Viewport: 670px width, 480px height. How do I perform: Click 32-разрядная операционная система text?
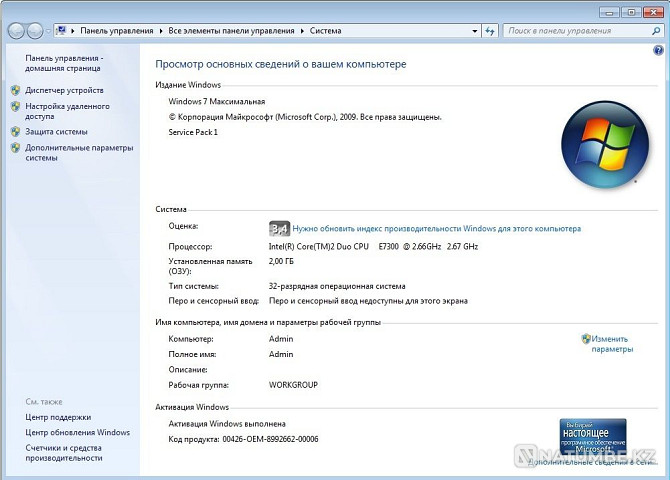pos(337,286)
